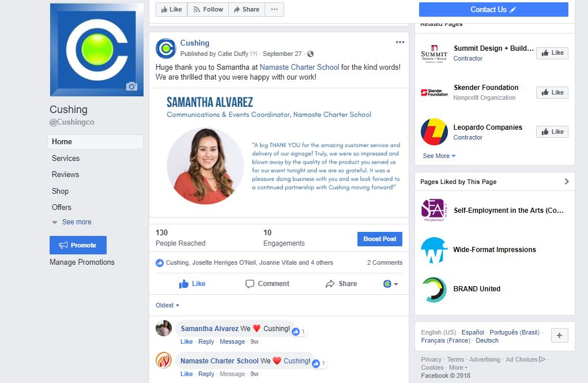Viewport: 588px width, 383px height.
Task: Like the post with the thumbs-up button
Action: [192, 284]
